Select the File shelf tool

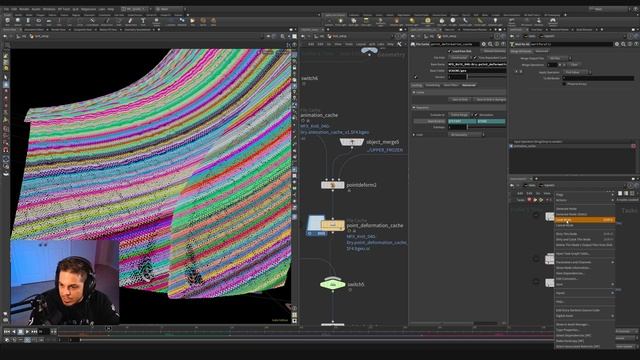pos(192,20)
